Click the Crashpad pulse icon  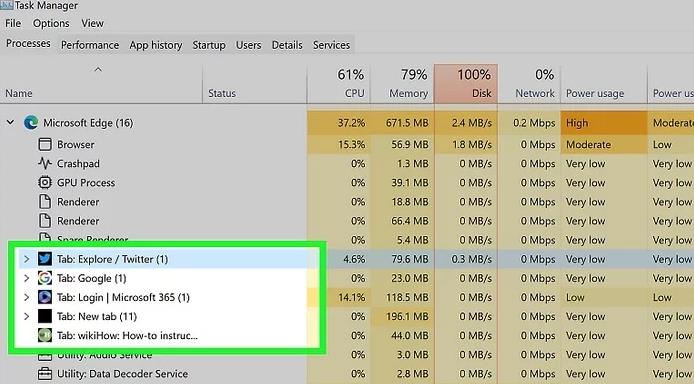point(45,163)
